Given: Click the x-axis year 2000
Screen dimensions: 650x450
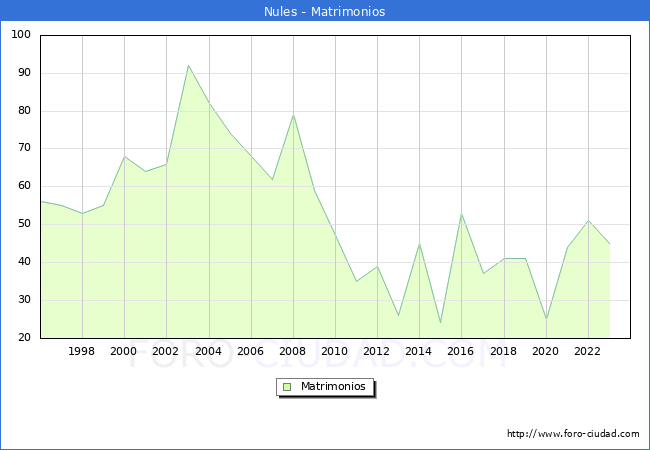Looking at the screenshot, I should coord(124,351).
